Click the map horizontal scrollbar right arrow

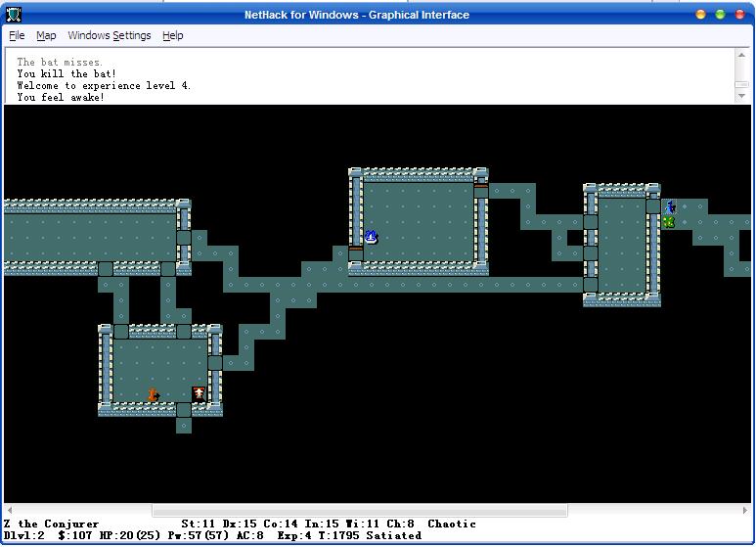click(x=745, y=510)
